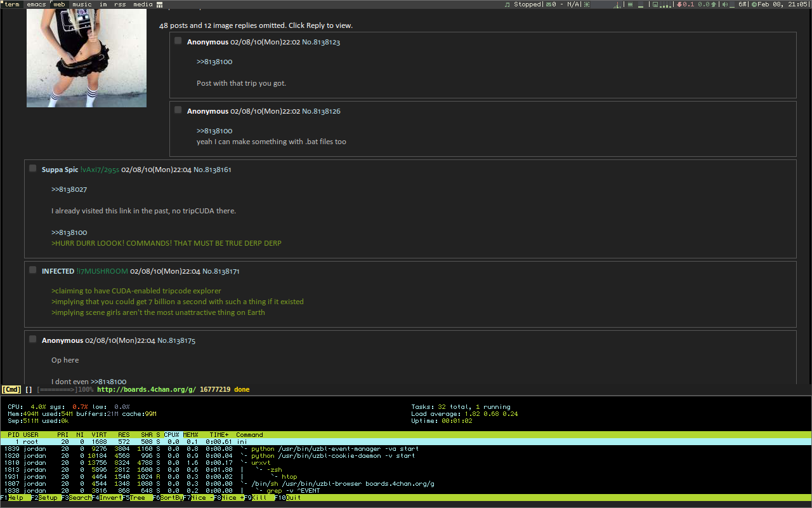Select the root init process row in htop
The width and height of the screenshot is (812, 508).
click(406, 442)
